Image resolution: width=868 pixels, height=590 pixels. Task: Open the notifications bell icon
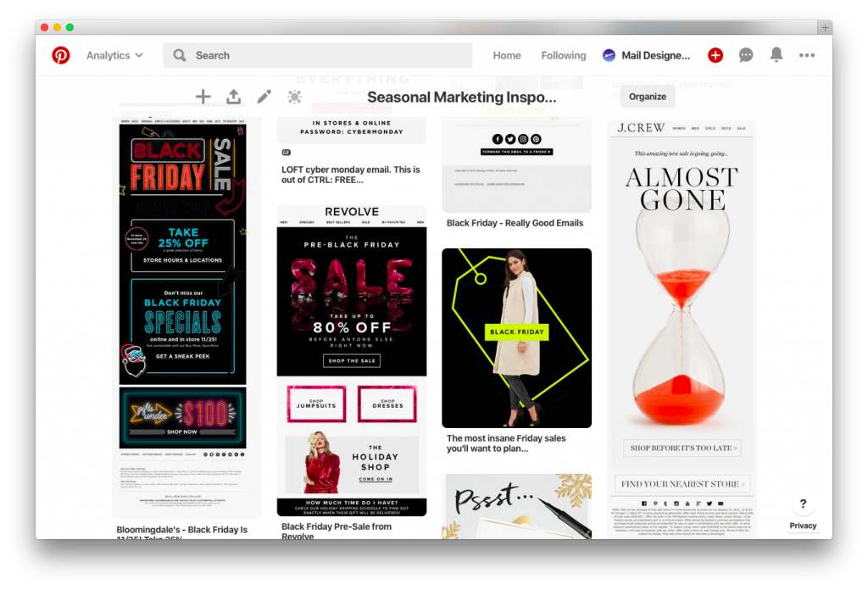(776, 55)
